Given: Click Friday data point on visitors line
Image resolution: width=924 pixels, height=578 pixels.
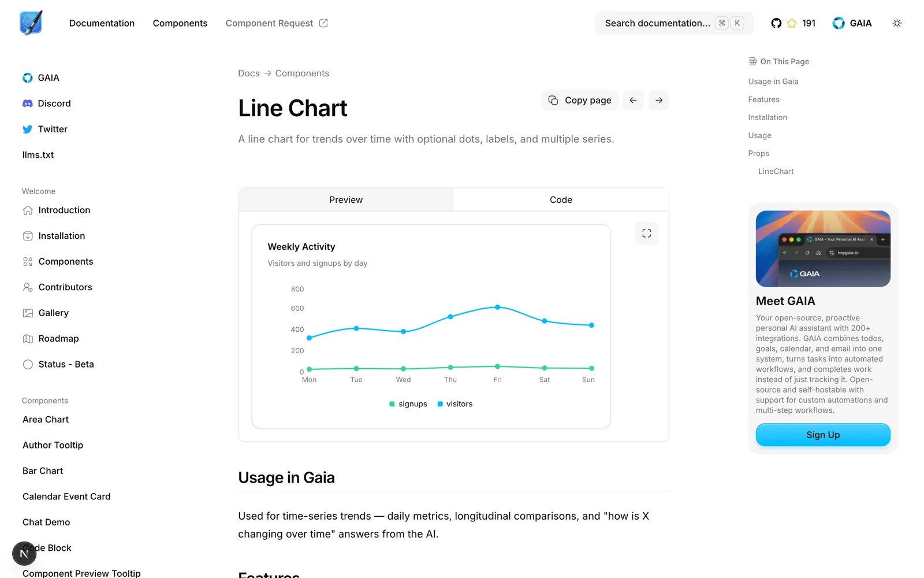Looking at the screenshot, I should [497, 307].
